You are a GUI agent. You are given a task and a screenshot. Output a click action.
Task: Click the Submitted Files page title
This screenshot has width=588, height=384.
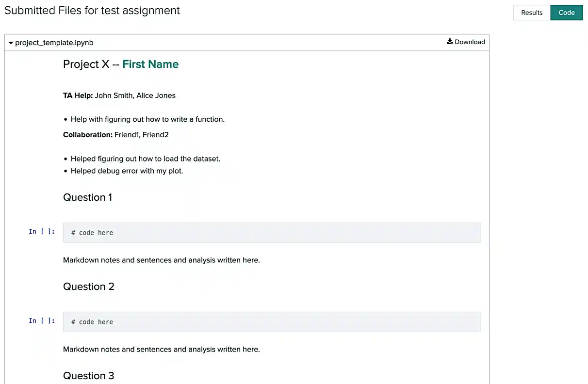[92, 11]
